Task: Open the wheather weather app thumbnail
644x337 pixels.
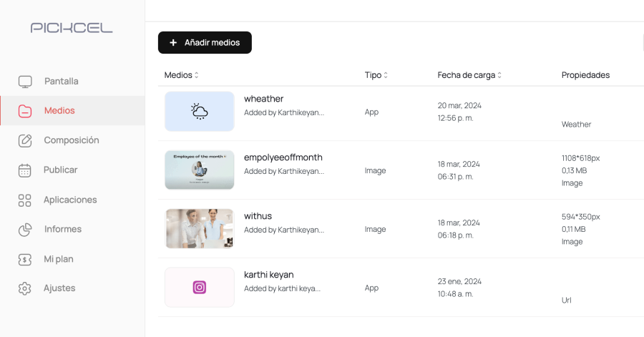Action: click(200, 111)
